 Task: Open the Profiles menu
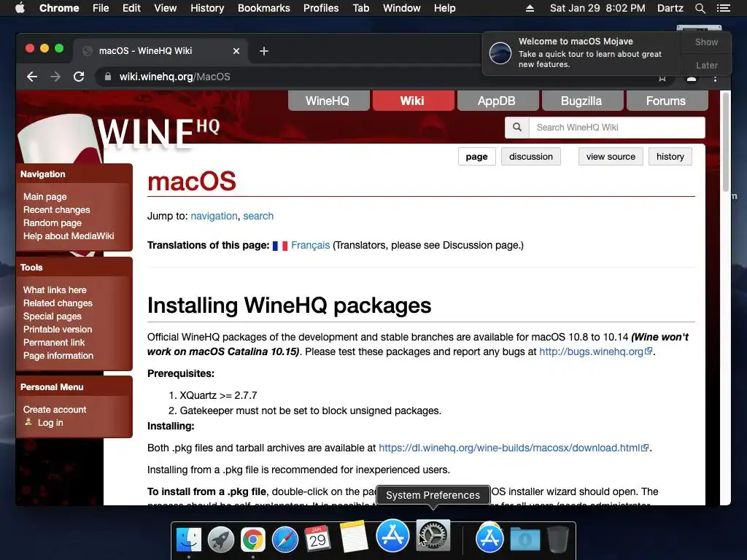[321, 8]
